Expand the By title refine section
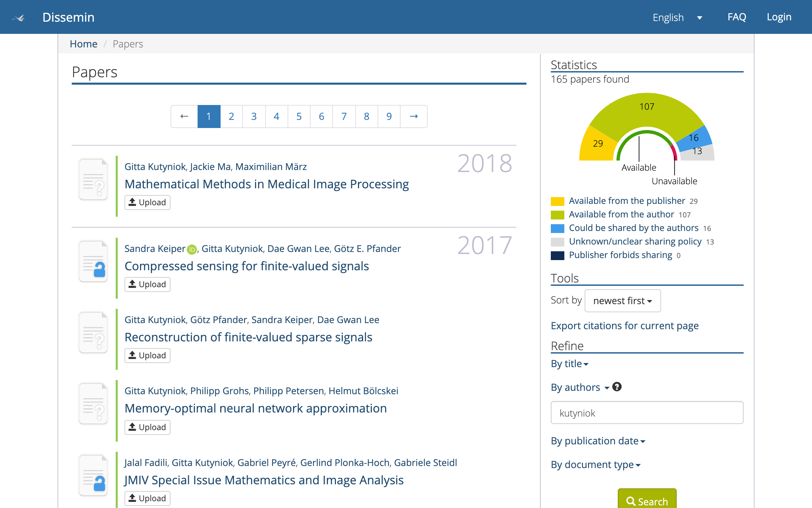812x508 pixels. coord(569,364)
